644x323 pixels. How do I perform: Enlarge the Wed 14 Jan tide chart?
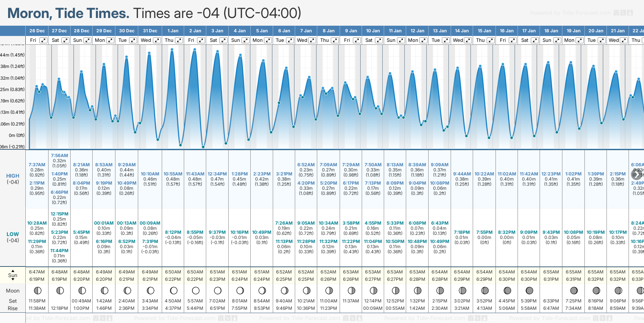click(468, 40)
